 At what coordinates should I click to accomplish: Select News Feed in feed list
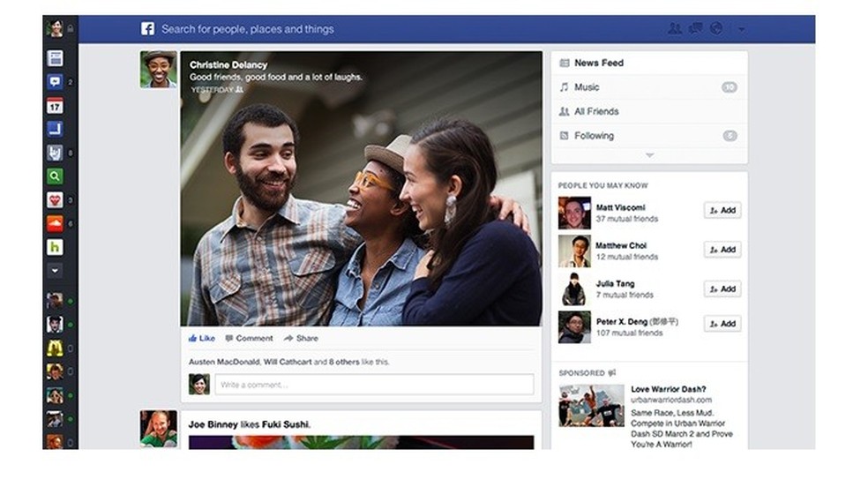pyautogui.click(x=649, y=64)
